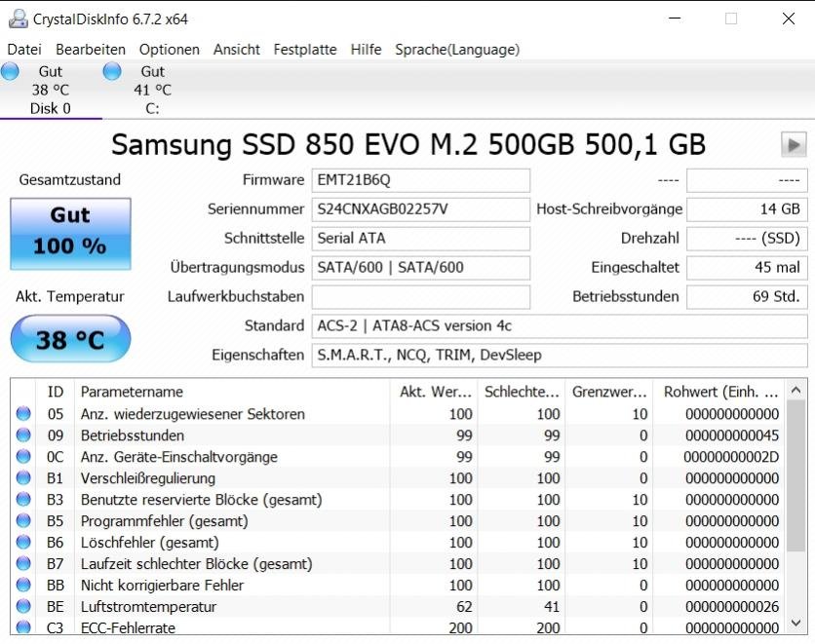Click the Schlechte... column header
Screen dimensions: 815x644
click(x=524, y=392)
